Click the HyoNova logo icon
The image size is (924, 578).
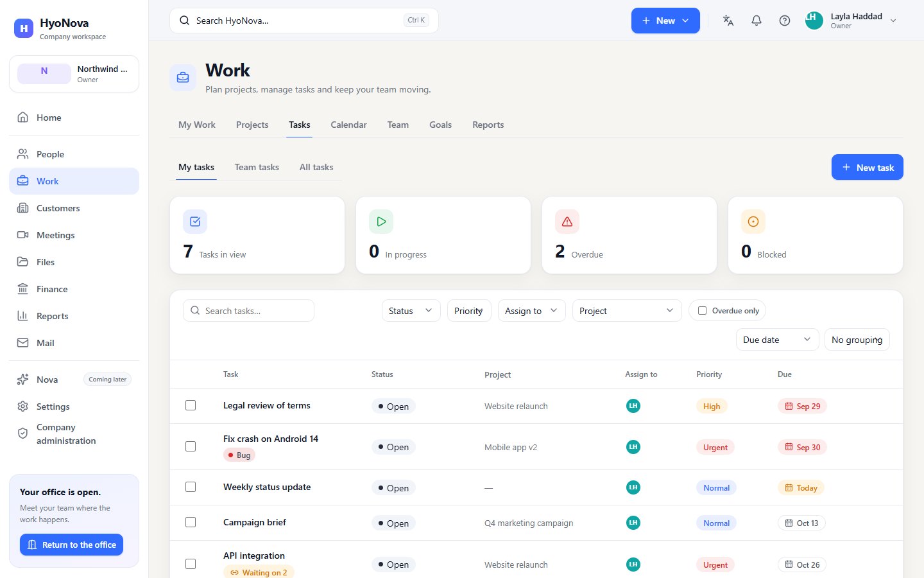coord(24,28)
